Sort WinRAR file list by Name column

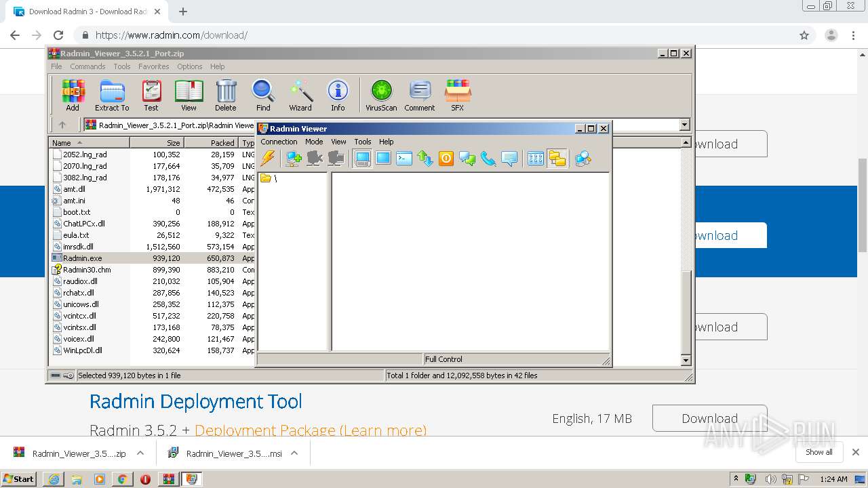pyautogui.click(x=89, y=143)
